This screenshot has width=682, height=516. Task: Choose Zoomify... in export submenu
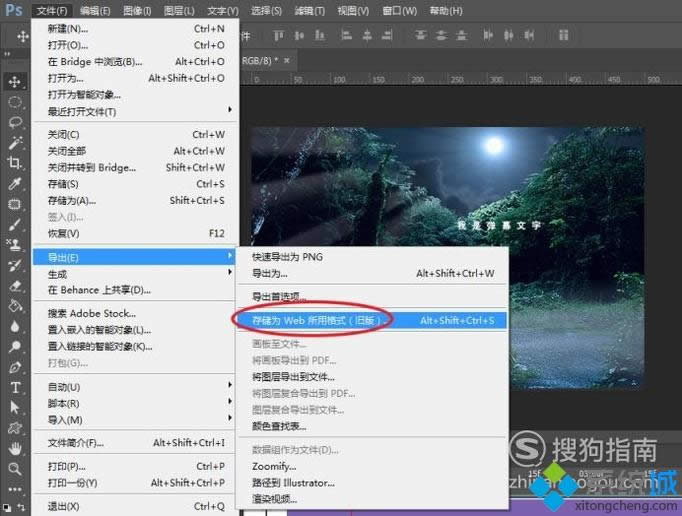pyautogui.click(x=372, y=466)
